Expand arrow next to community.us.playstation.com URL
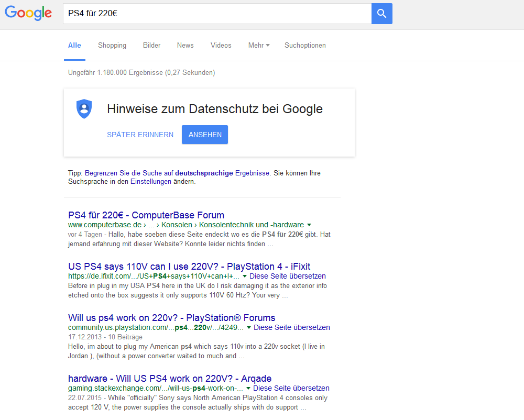The width and height of the screenshot is (524, 420). coord(248,327)
